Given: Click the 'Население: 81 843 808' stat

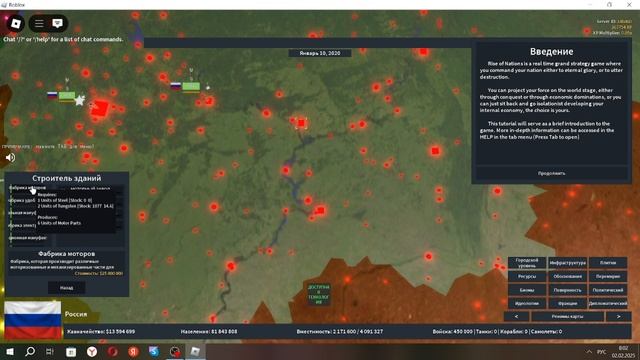Looking at the screenshot, I should coord(209,331).
